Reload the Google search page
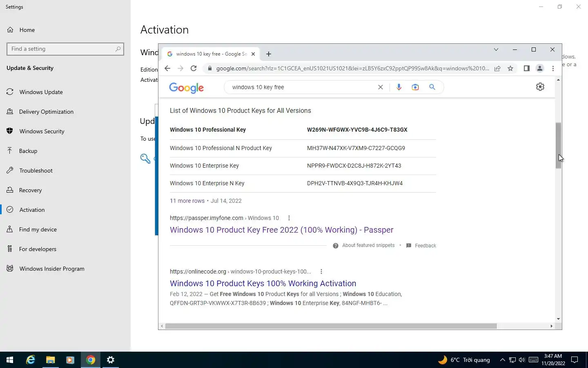588x368 pixels. [x=194, y=68]
